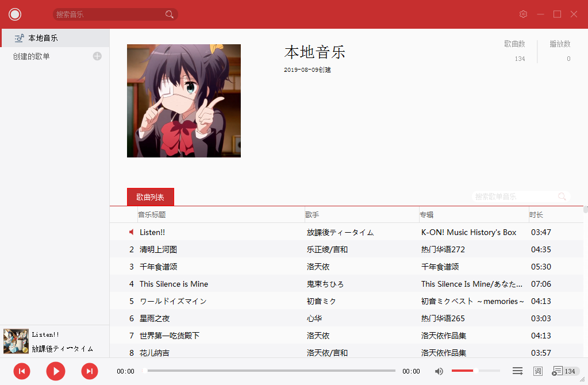588x385 pixels.
Task: Select the song 千年食谱颂 title
Action: (x=158, y=267)
